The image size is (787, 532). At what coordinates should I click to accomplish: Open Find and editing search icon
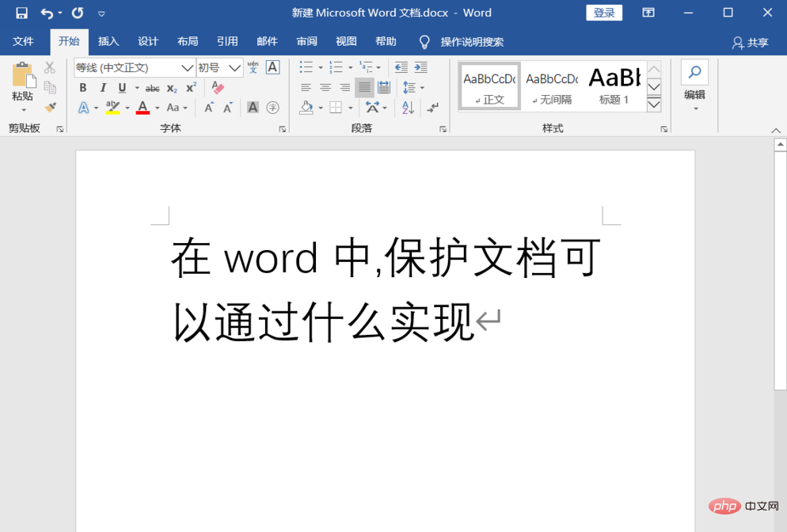pos(694,72)
